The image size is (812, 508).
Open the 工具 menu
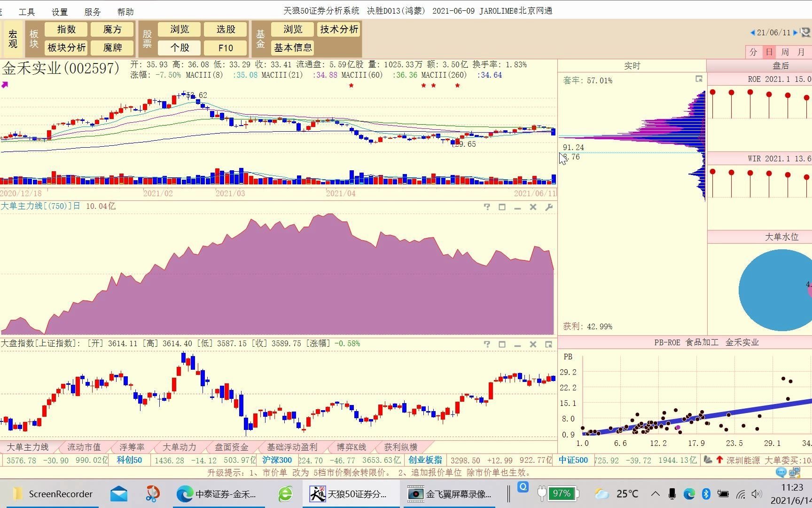27,12
